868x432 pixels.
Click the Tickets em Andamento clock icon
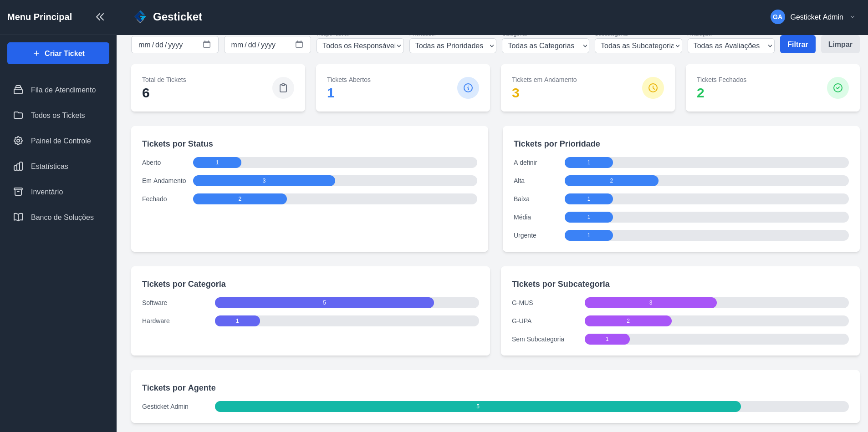[653, 88]
